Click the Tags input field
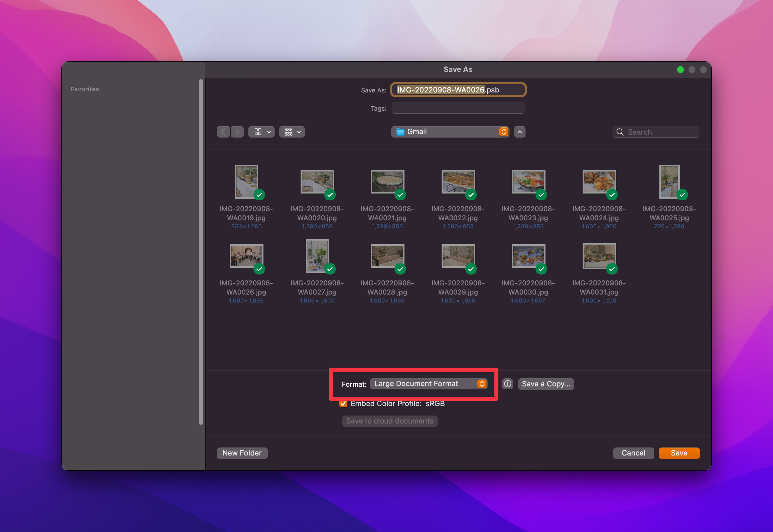The image size is (773, 532). [x=458, y=108]
